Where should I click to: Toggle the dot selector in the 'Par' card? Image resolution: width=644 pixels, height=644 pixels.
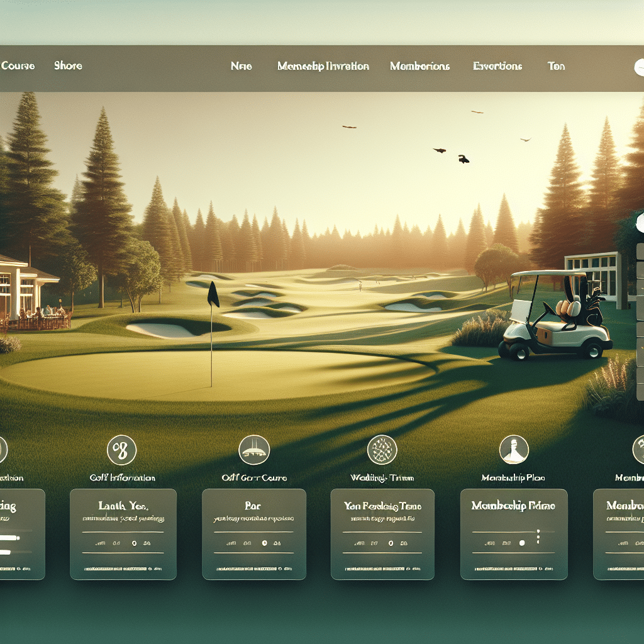[264, 543]
